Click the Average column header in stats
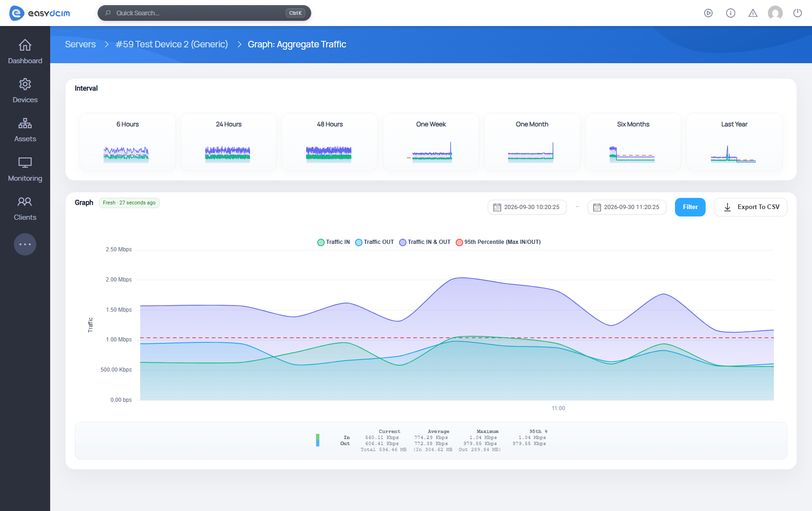Image resolution: width=812 pixels, height=511 pixels. pos(439,432)
